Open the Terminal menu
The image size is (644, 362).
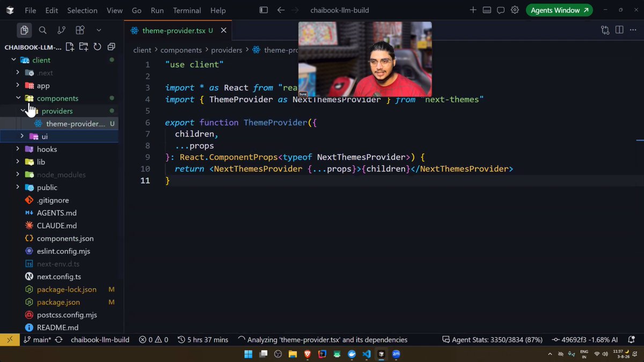click(187, 10)
